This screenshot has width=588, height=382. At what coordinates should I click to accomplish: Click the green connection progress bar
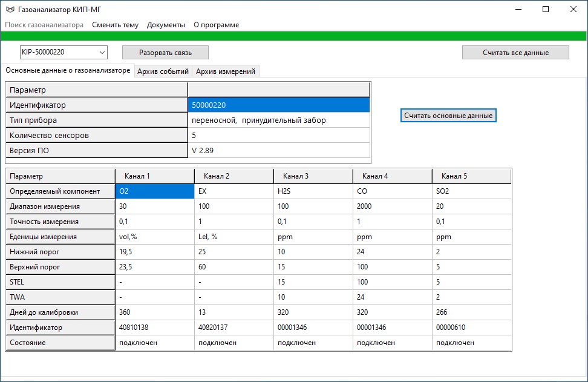(x=294, y=36)
